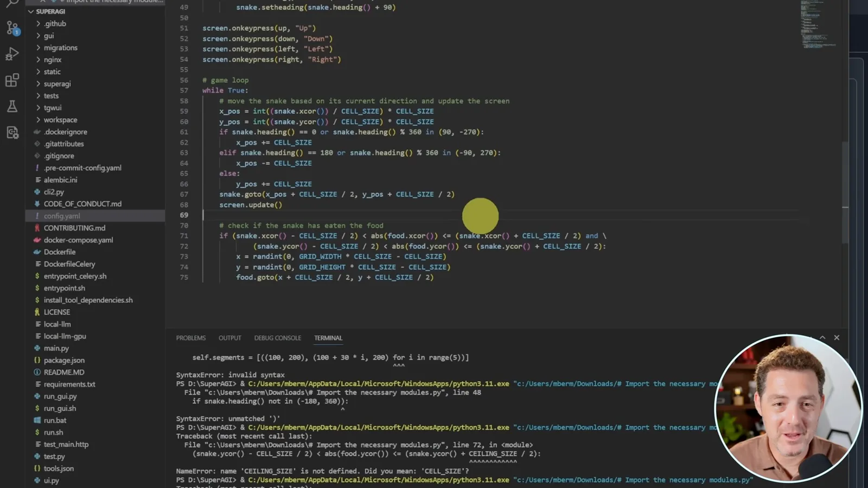
Task: Expand the gui folder
Action: (49, 36)
